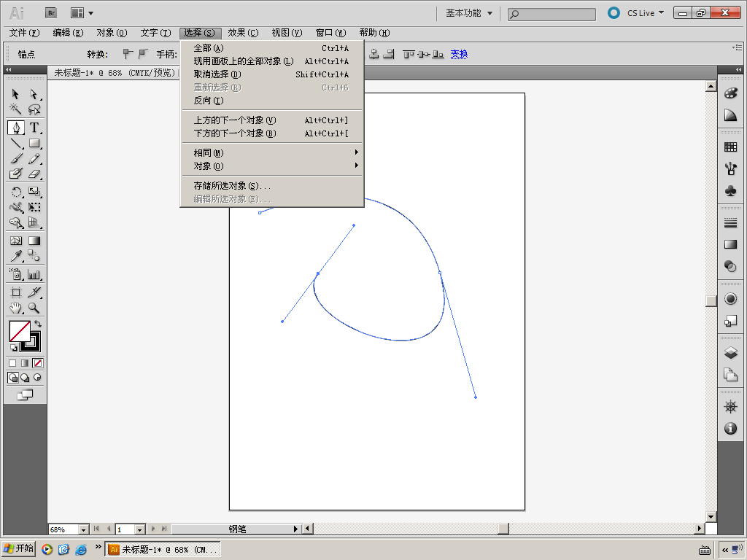The width and height of the screenshot is (747, 560).
Task: Choose 全部 (A) from the menu
Action: tap(273, 48)
